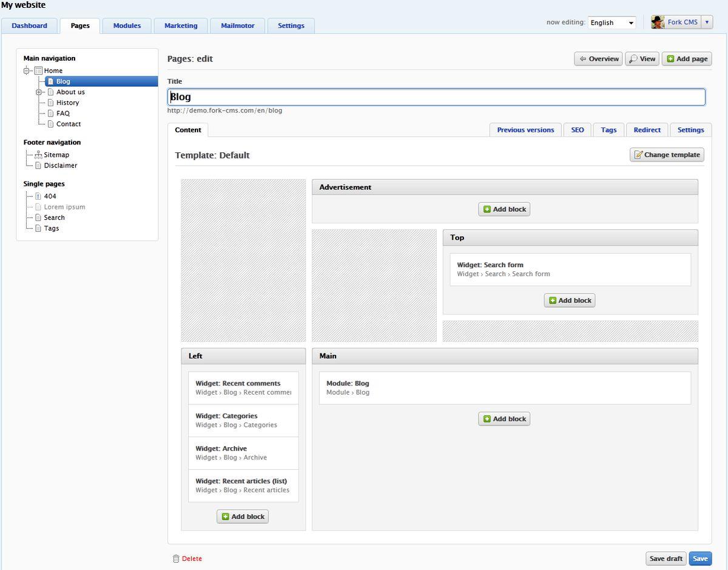Add block to the Advertisement section
The width and height of the screenshot is (728, 570).
pyautogui.click(x=504, y=209)
